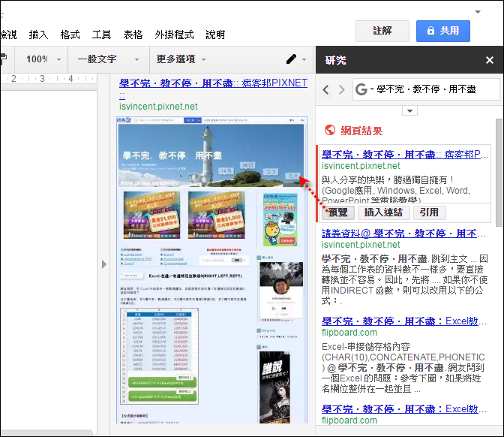Open the 講義資料@ 學不完 result link
The width and height of the screenshot is (504, 437).
(x=403, y=234)
